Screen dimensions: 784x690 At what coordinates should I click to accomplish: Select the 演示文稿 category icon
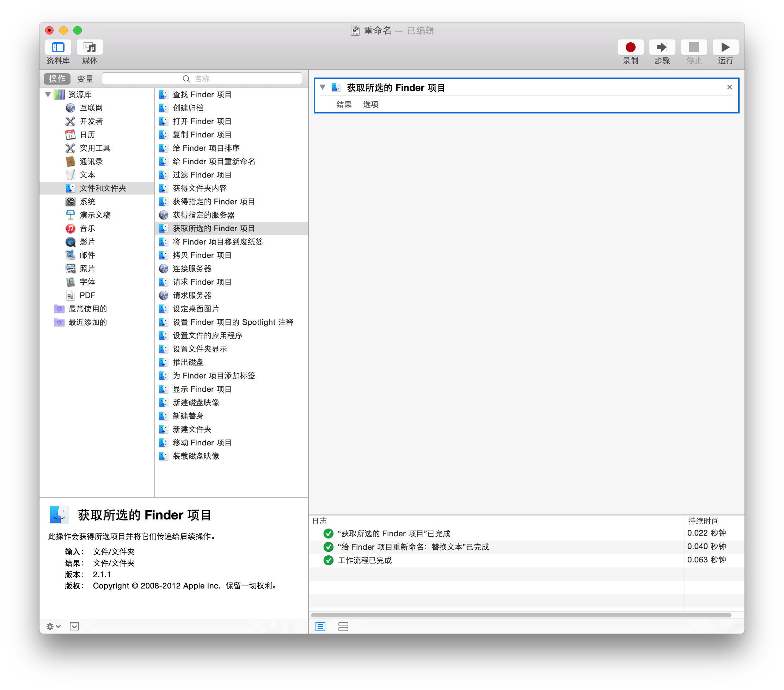pyautogui.click(x=70, y=215)
